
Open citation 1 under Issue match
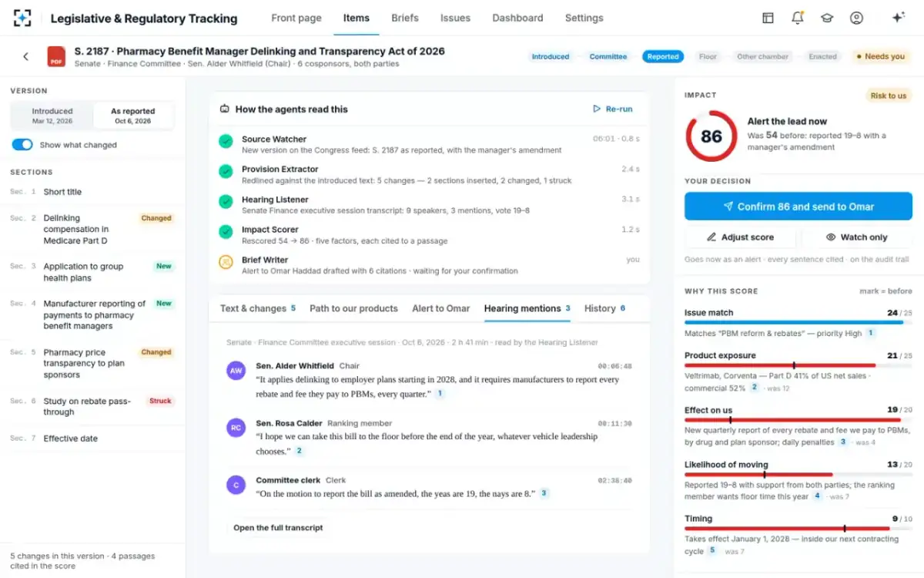871,333
